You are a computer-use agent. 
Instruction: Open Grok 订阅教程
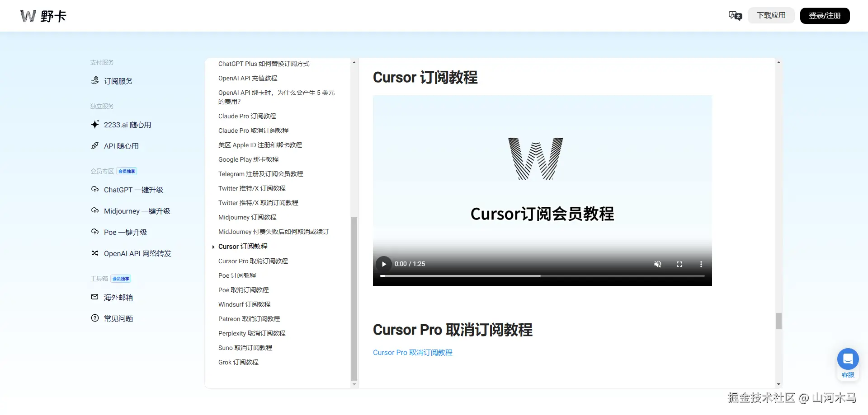(238, 362)
